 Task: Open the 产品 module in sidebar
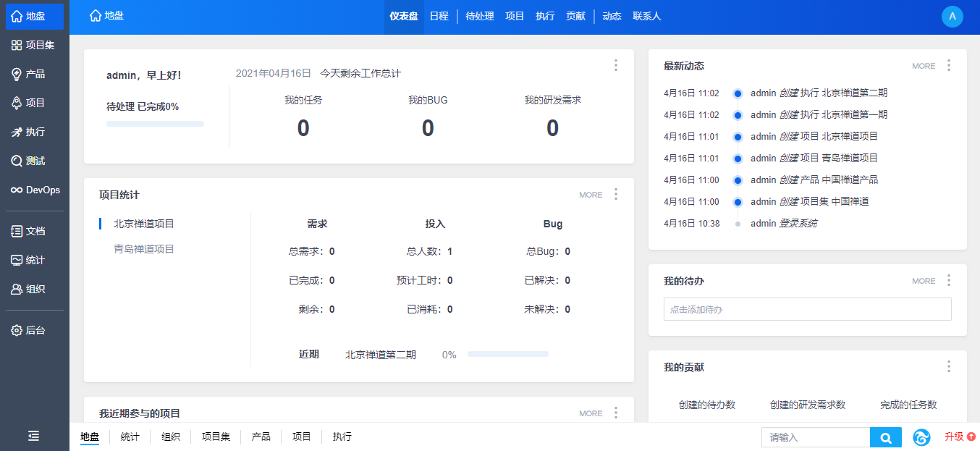pyautogui.click(x=34, y=74)
